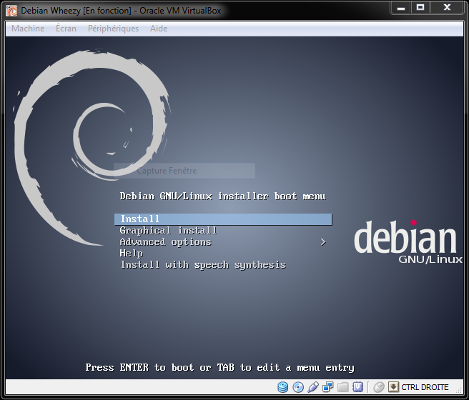The height and width of the screenshot is (400, 469).
Task: Open the Machine menu
Action: [x=28, y=29]
